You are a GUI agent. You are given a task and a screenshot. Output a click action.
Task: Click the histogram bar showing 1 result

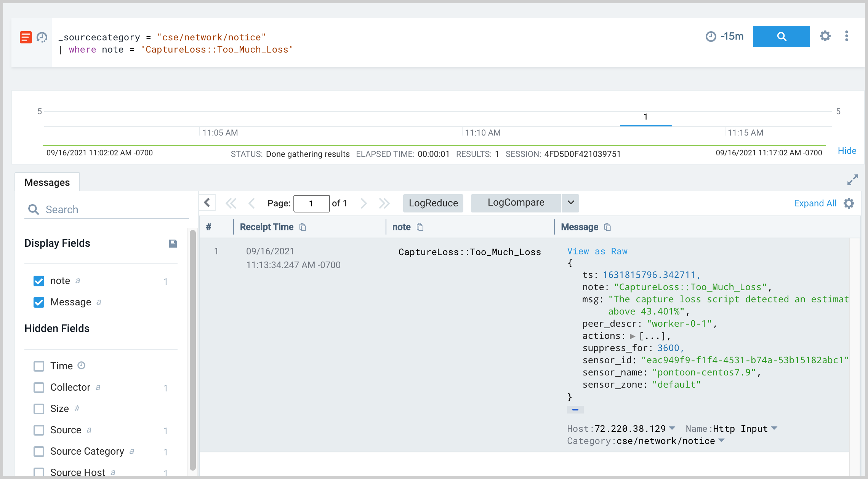[645, 124]
